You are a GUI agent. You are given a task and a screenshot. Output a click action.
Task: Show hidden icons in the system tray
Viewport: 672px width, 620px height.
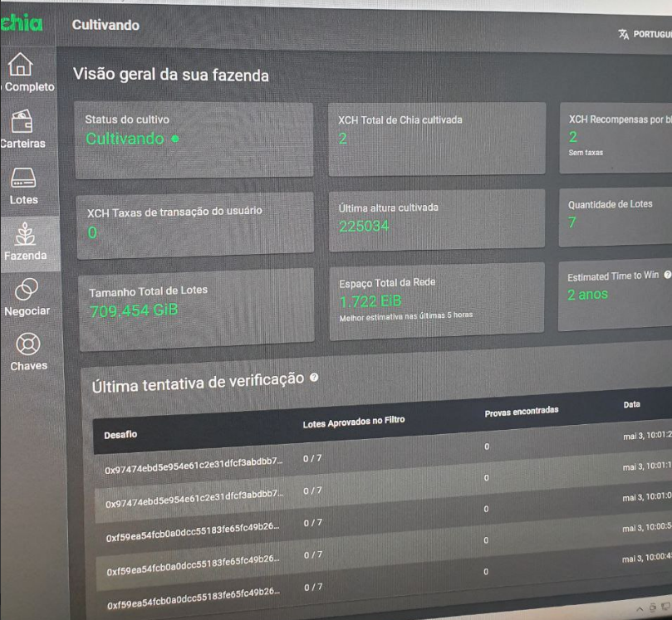pyautogui.click(x=640, y=608)
